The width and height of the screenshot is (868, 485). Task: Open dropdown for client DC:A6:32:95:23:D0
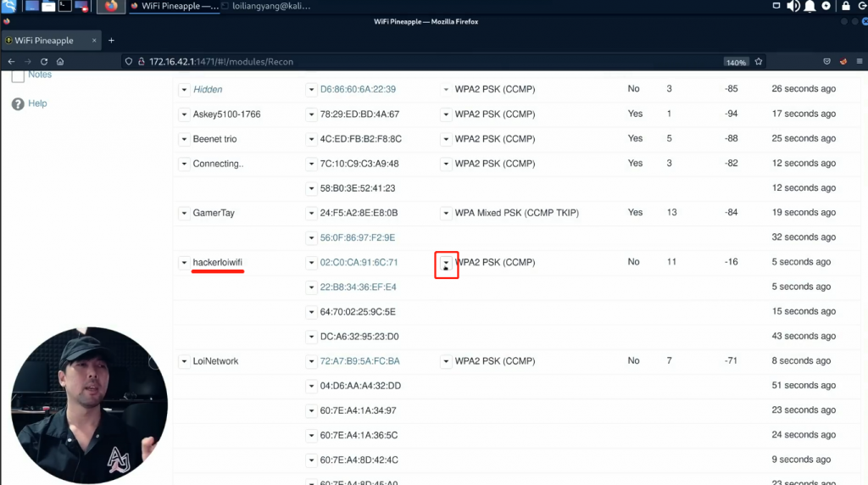click(311, 337)
